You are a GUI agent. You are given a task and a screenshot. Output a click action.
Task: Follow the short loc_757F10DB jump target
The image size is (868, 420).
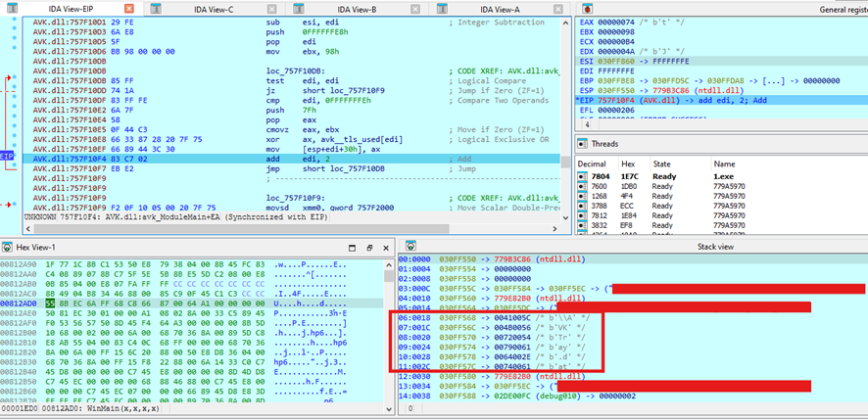coord(340,168)
